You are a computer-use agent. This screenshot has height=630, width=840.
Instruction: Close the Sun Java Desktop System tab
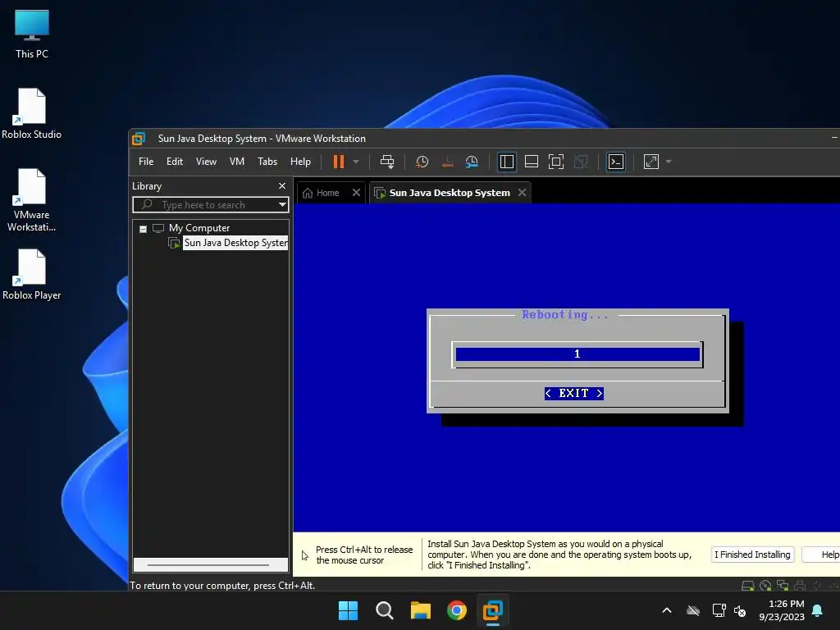(x=523, y=192)
